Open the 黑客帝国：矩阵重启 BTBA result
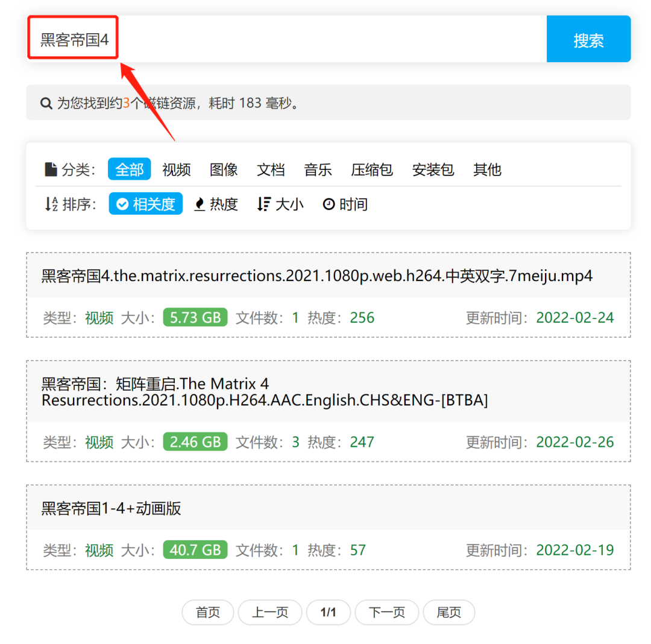 tap(265, 392)
